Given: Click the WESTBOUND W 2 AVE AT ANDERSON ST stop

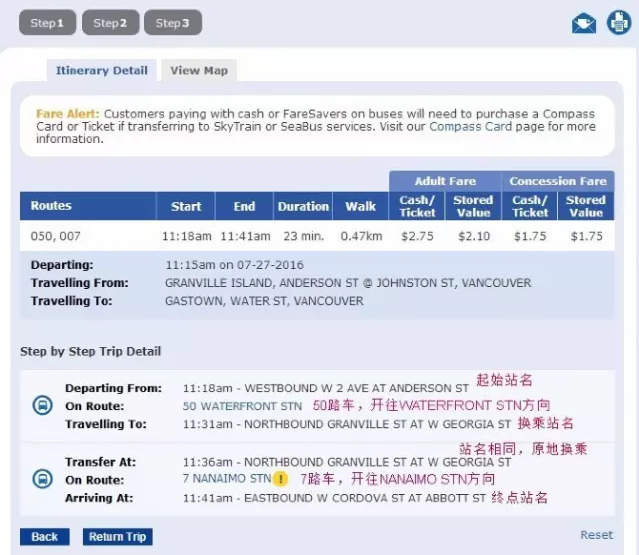Looking at the screenshot, I should click(356, 388).
